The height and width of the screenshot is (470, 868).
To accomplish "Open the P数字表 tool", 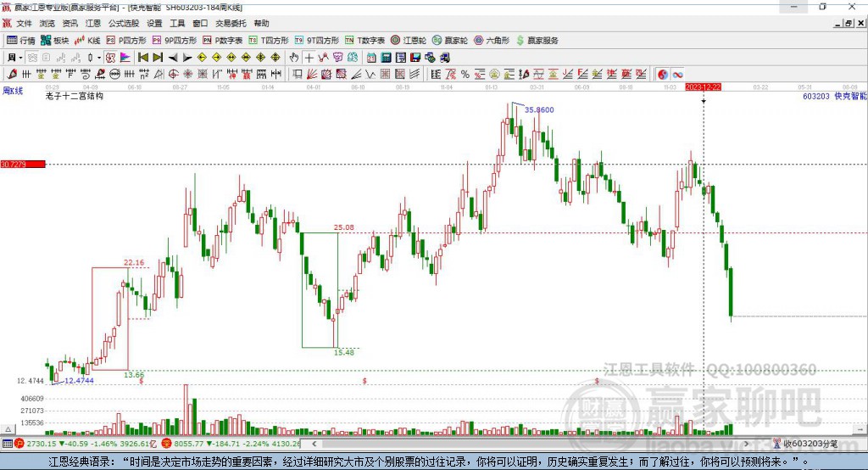I will point(223,41).
